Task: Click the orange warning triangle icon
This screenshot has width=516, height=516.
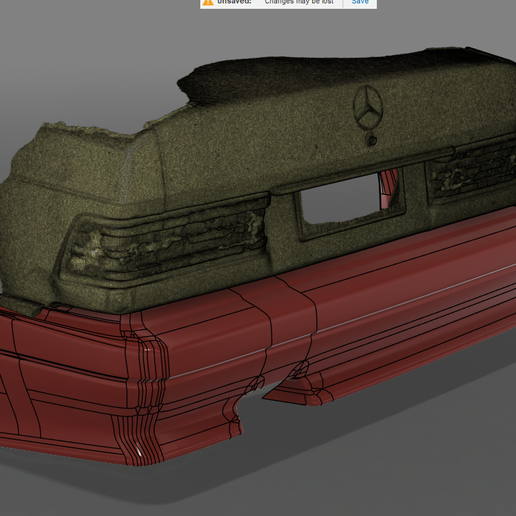Action: (x=208, y=2)
